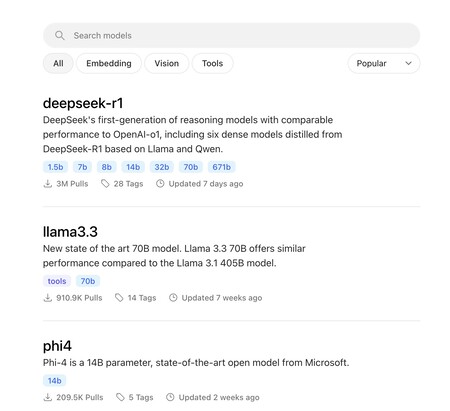Filter by the Tools category
This screenshot has width=450, height=411.
212,63
